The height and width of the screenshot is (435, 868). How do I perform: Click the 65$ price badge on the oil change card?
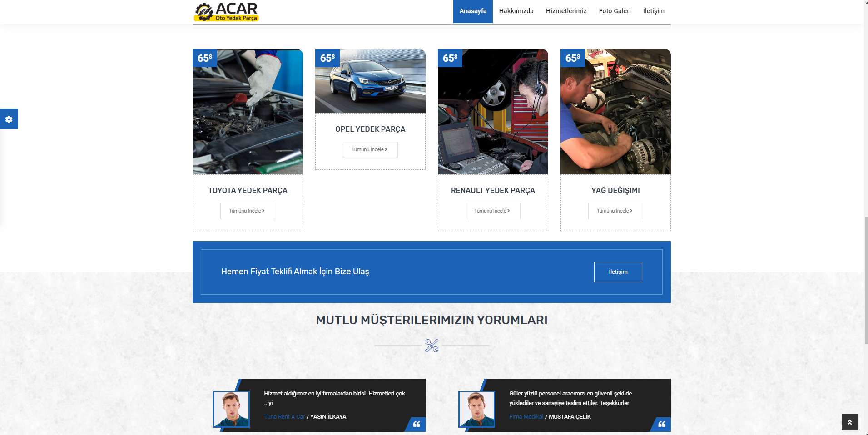coord(573,58)
